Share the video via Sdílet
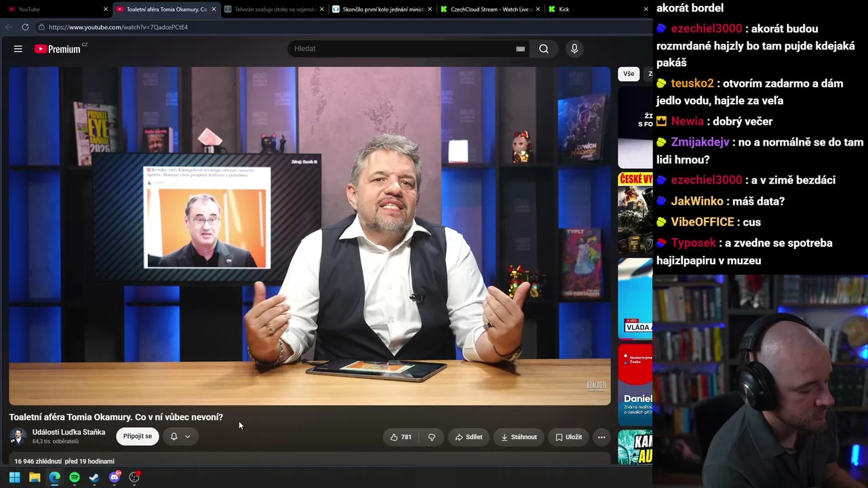The width and height of the screenshot is (868, 488). pyautogui.click(x=469, y=437)
